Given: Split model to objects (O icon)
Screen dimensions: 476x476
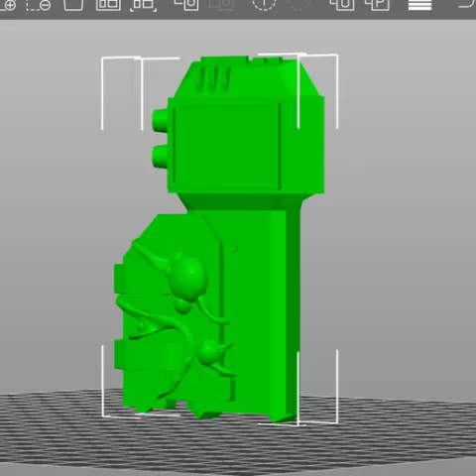Looking at the screenshot, I should tap(342, 4).
